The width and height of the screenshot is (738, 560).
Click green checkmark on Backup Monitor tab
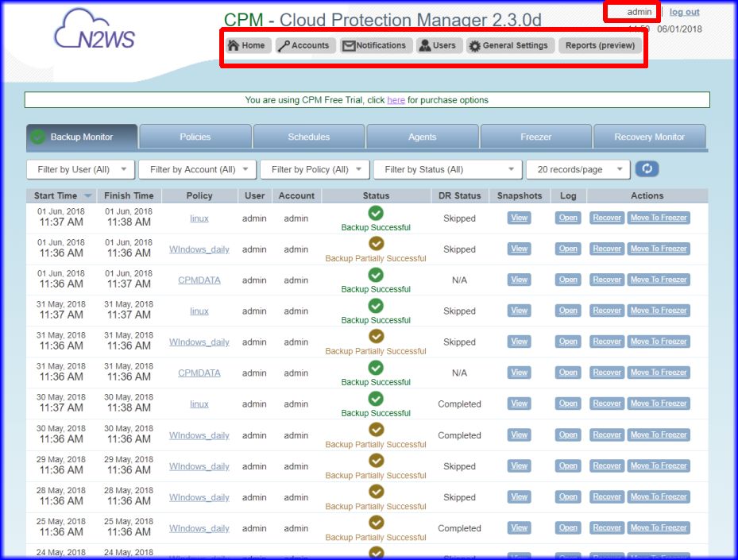click(x=37, y=137)
